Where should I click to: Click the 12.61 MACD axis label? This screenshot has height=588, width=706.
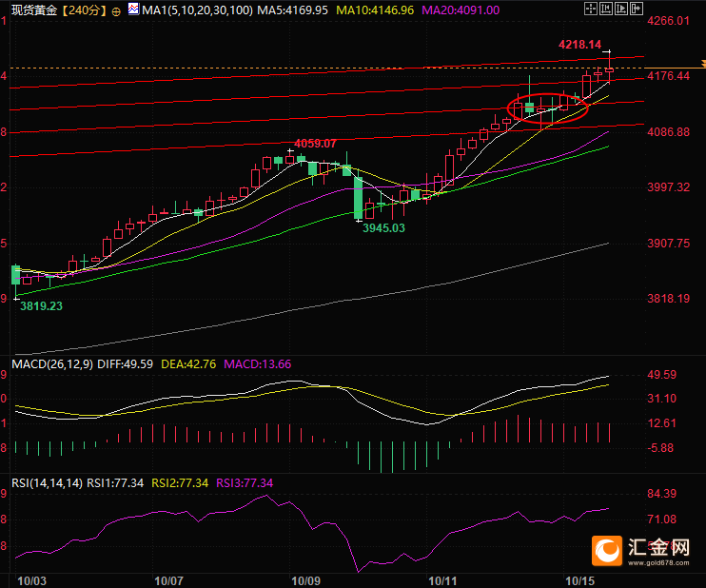tap(661, 423)
